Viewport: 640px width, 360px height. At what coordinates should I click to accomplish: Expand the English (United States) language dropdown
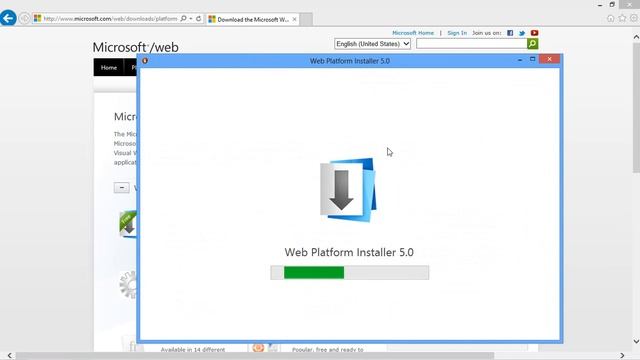[x=372, y=44]
